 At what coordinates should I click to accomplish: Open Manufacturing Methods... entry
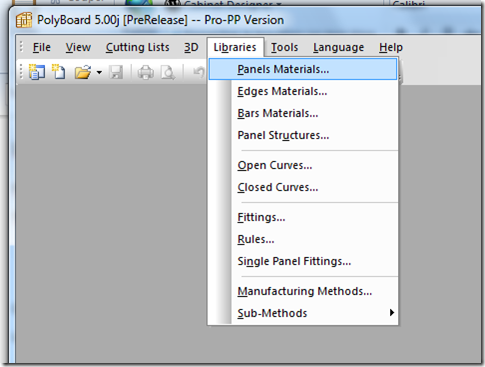coord(303,291)
